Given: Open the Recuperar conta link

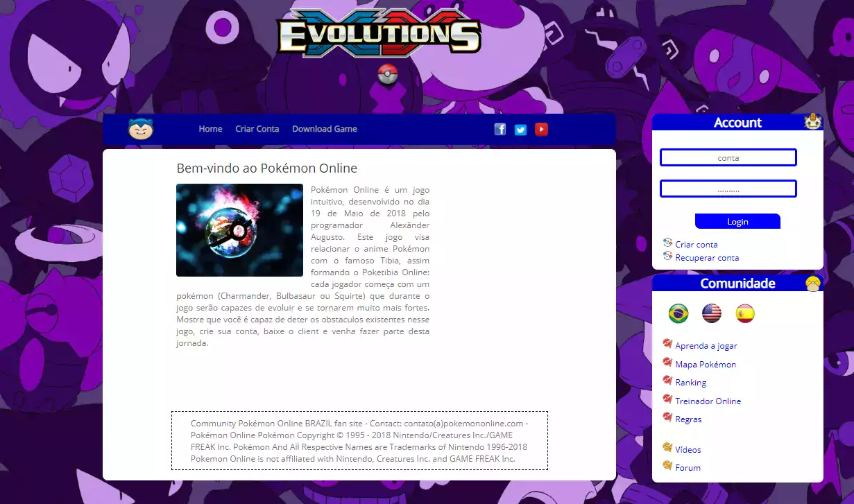Looking at the screenshot, I should (707, 258).
